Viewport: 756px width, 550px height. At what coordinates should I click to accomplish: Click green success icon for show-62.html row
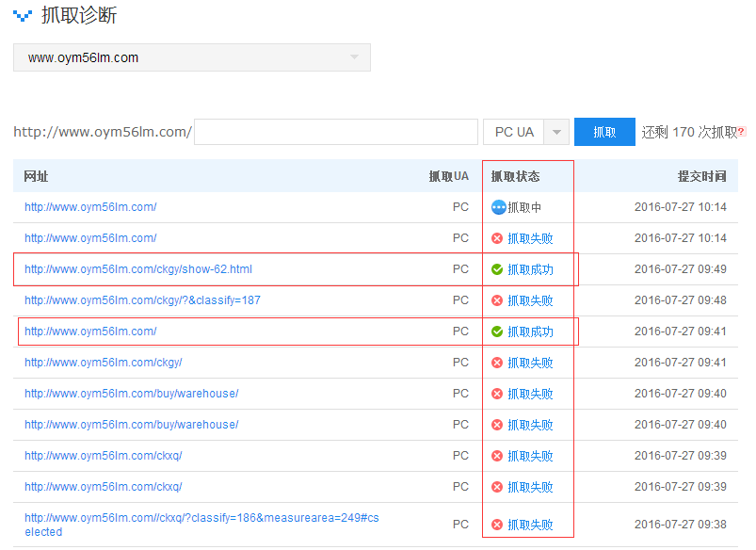pos(497,269)
